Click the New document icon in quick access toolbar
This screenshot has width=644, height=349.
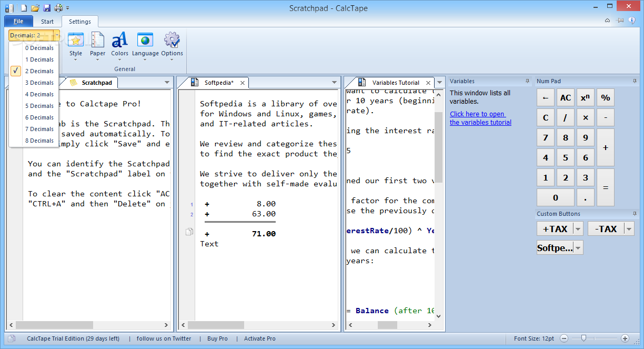click(24, 8)
